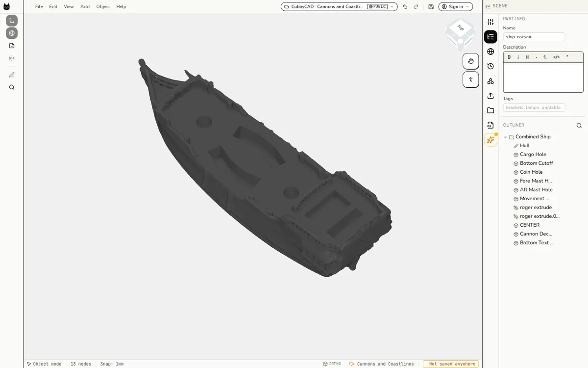Click inside the Description text area

(543, 78)
